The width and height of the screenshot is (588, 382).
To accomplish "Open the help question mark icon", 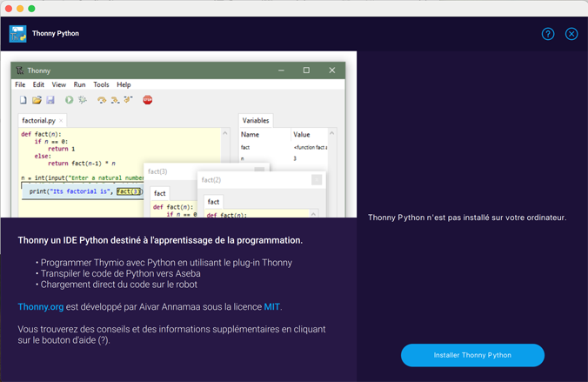I will coord(548,34).
